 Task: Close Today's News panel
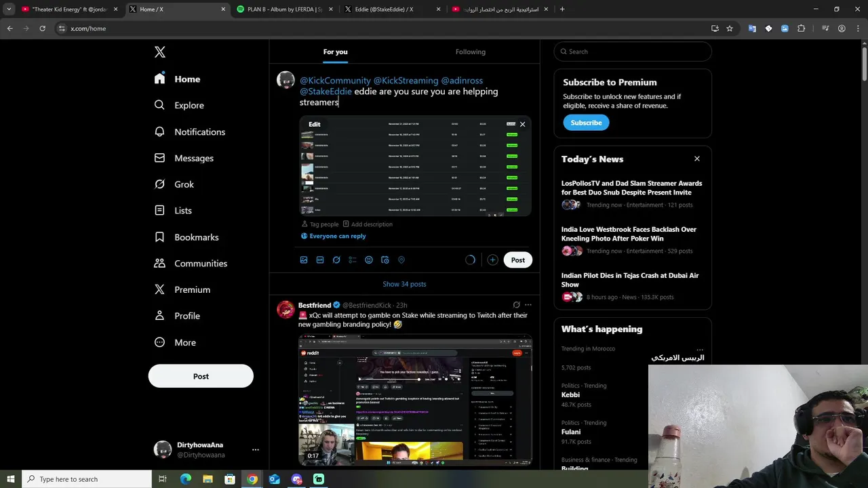696,159
